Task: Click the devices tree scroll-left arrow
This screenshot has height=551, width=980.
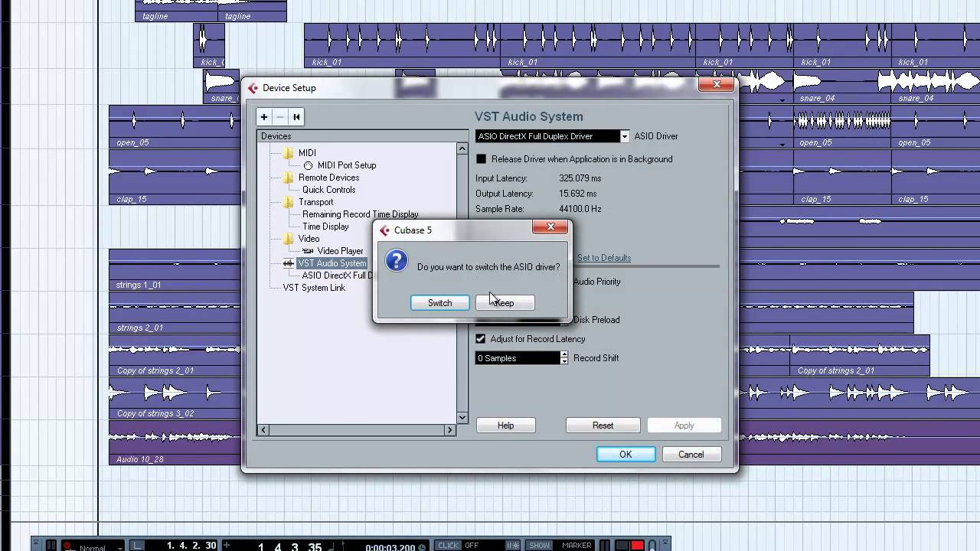Action: tap(263, 430)
